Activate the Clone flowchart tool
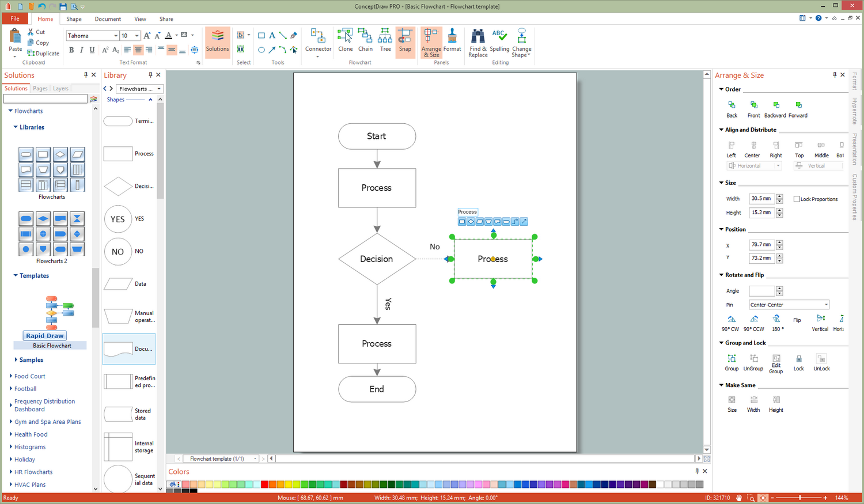The image size is (864, 504). point(345,40)
